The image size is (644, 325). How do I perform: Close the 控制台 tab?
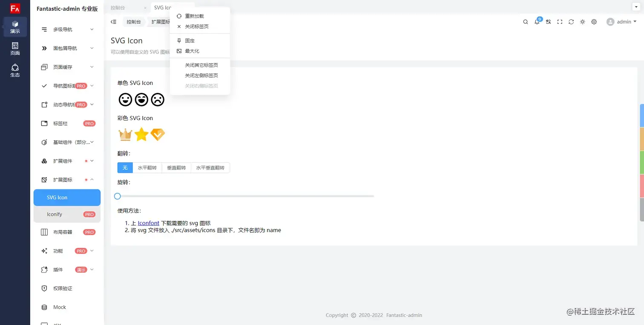click(145, 8)
